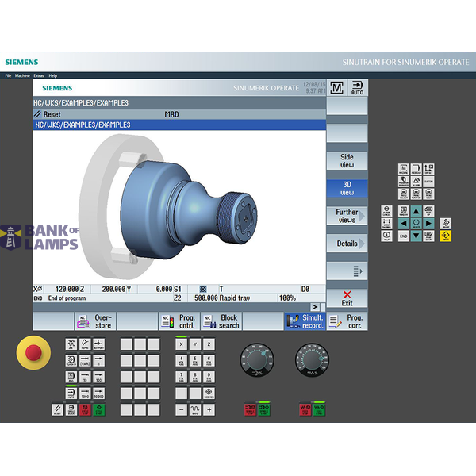Click PAGE DOWN key
Image resolution: width=476 pixels, height=476 pixels.
(428, 236)
